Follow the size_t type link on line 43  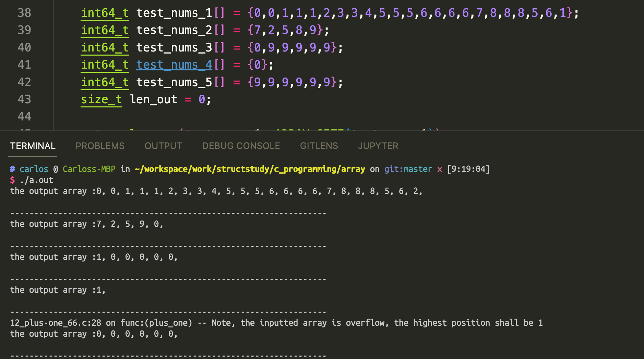coord(101,99)
